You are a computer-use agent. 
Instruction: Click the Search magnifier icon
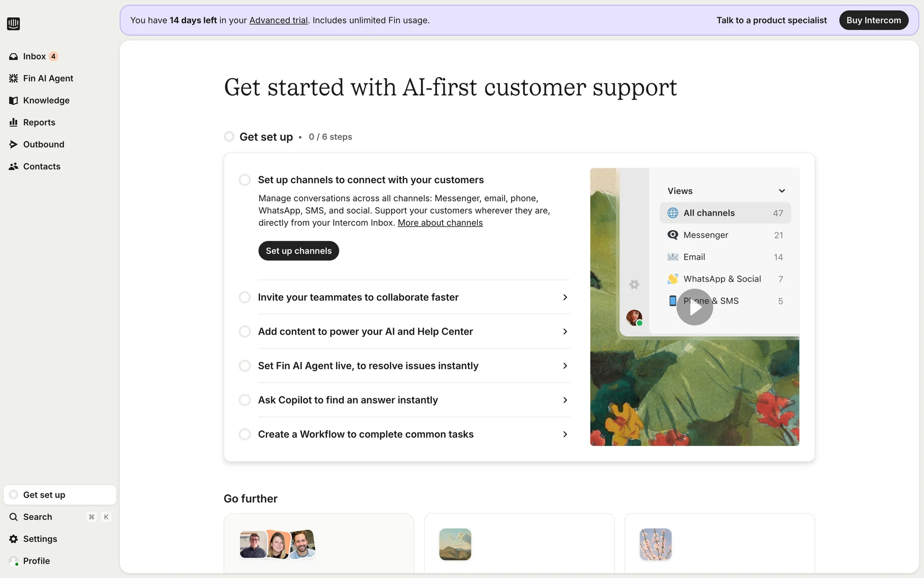point(13,517)
